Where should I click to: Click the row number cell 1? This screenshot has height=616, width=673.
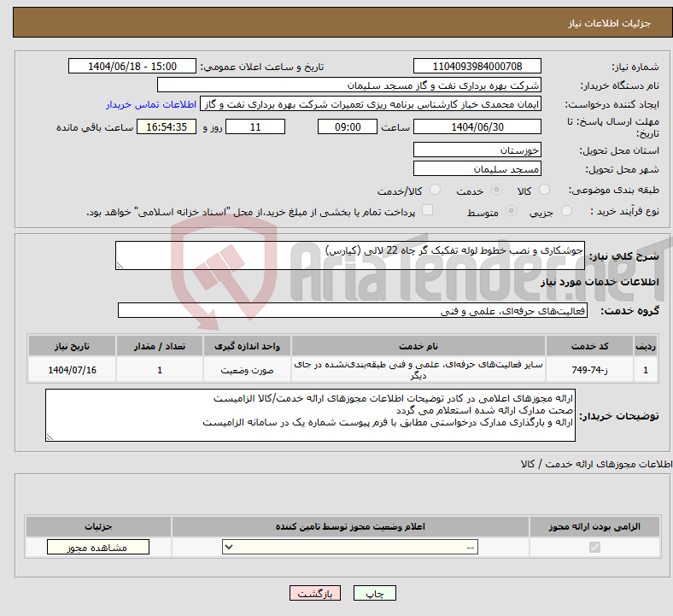[x=646, y=370]
